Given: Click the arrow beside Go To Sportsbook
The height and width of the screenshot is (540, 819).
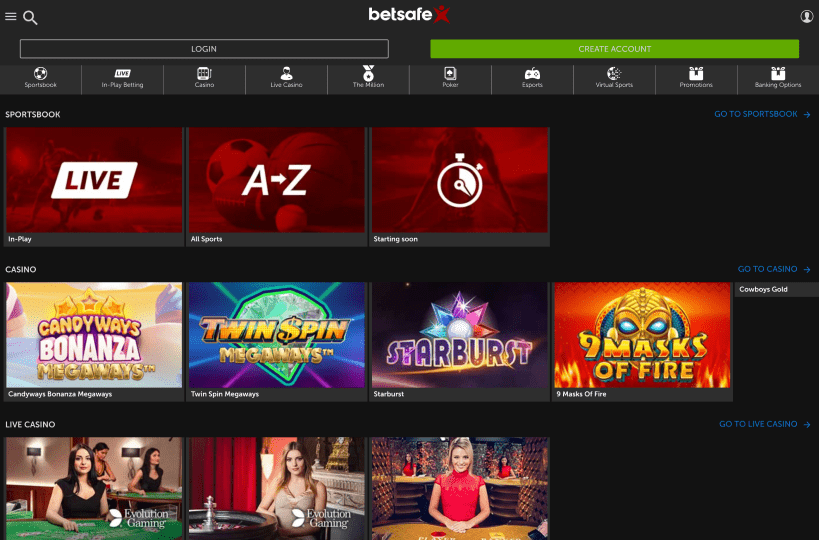Looking at the screenshot, I should [807, 114].
